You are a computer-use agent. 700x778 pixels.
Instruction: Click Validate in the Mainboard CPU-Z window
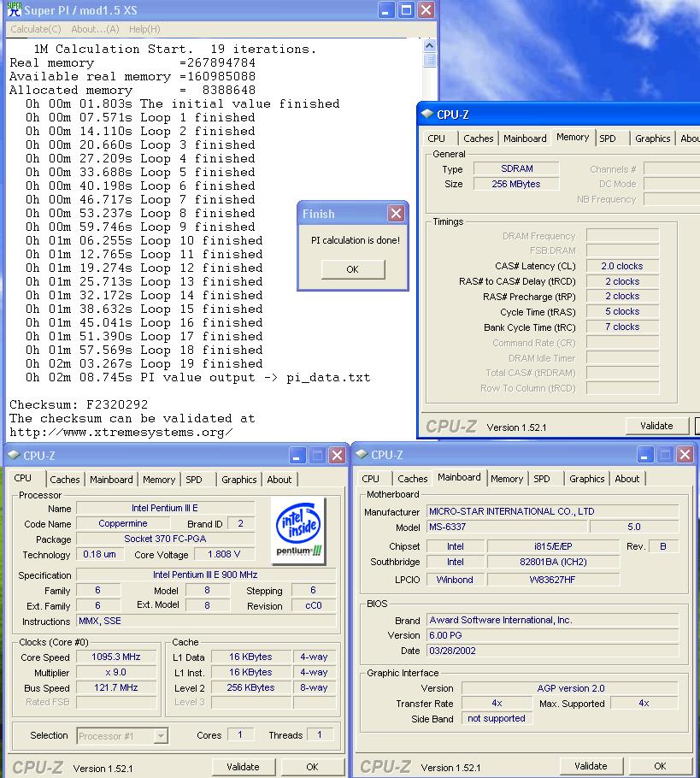click(x=591, y=766)
